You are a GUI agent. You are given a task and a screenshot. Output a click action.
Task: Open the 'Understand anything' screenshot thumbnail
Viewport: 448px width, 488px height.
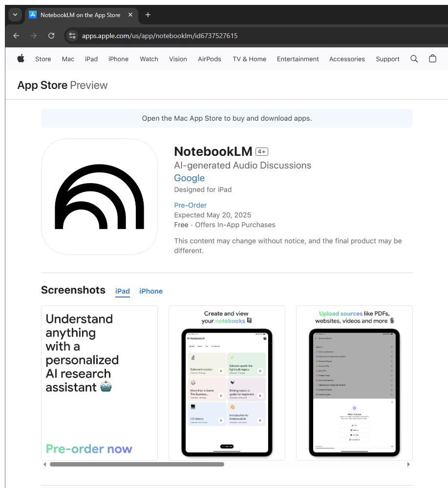point(99,383)
